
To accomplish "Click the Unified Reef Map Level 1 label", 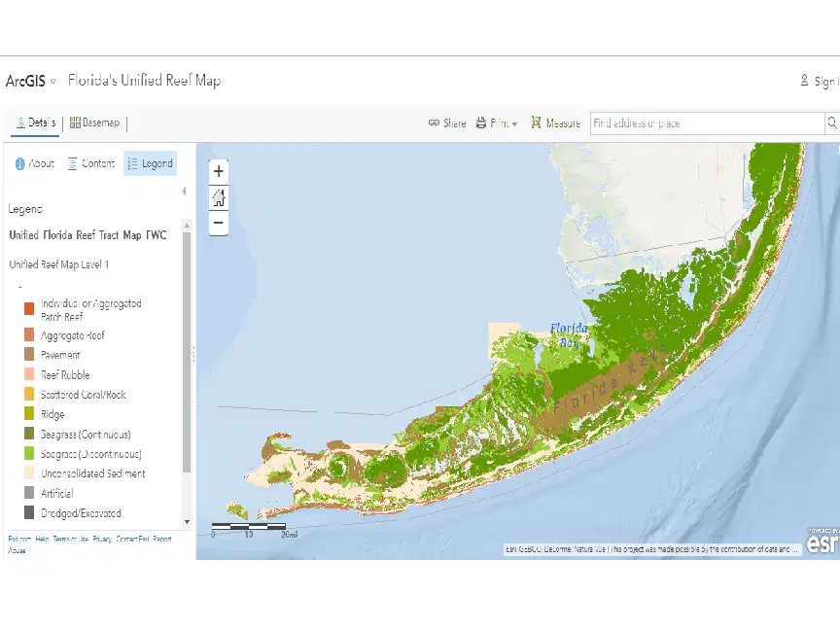I will point(59,264).
